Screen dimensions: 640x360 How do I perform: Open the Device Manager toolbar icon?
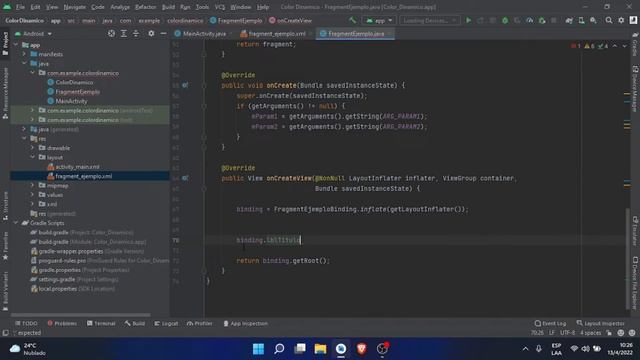point(581,20)
